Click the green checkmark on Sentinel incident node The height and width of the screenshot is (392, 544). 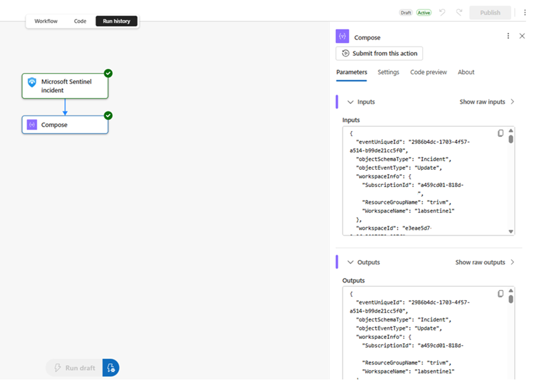pos(108,73)
